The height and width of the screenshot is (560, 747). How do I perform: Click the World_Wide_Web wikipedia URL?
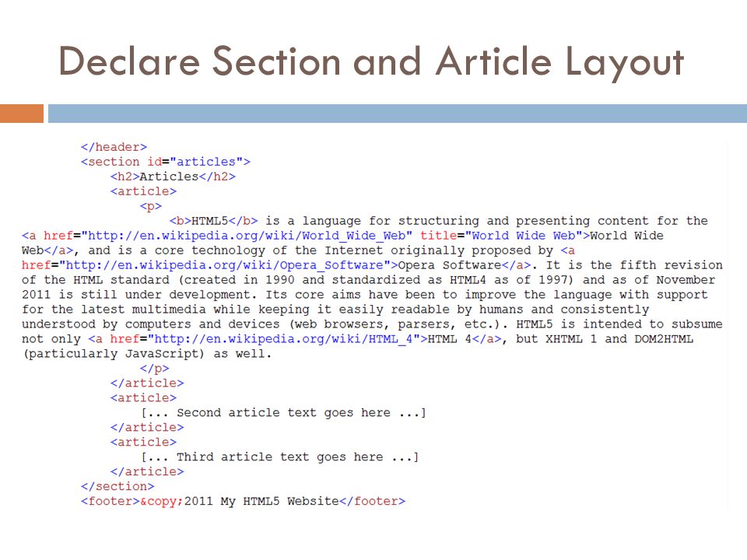[247, 236]
